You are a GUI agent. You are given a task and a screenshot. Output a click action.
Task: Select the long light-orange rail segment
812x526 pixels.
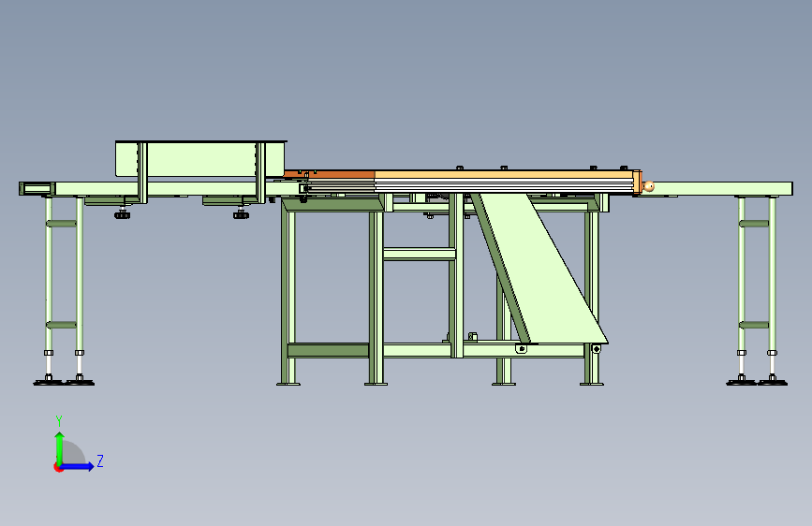[x=505, y=174]
